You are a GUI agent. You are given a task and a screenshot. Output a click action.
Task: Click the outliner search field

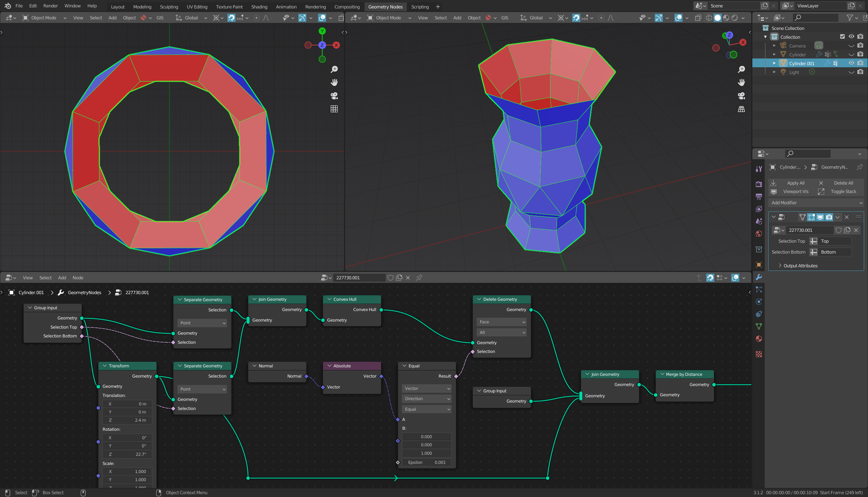point(816,18)
